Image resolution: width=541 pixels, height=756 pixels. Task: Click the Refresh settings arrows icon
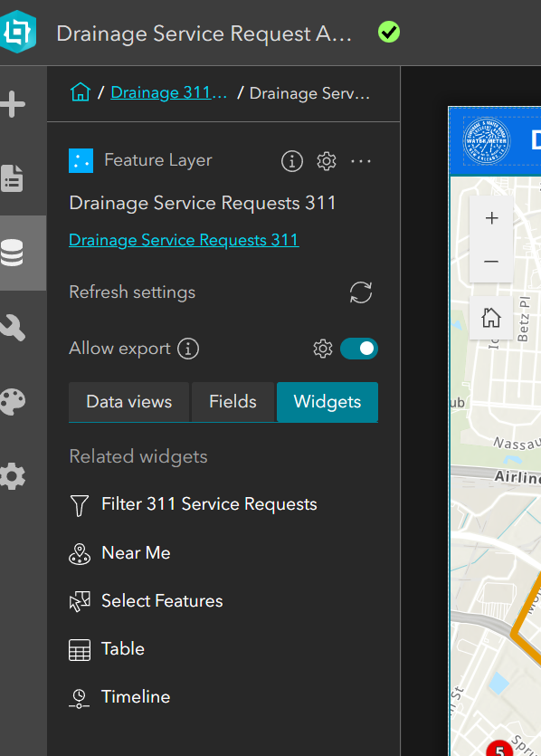tap(361, 292)
